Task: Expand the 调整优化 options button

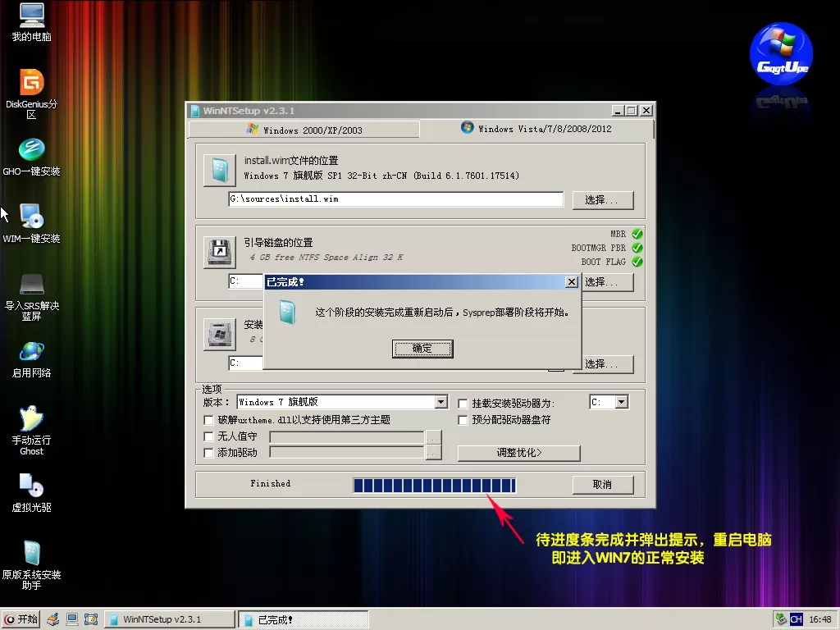Action: tap(518, 453)
